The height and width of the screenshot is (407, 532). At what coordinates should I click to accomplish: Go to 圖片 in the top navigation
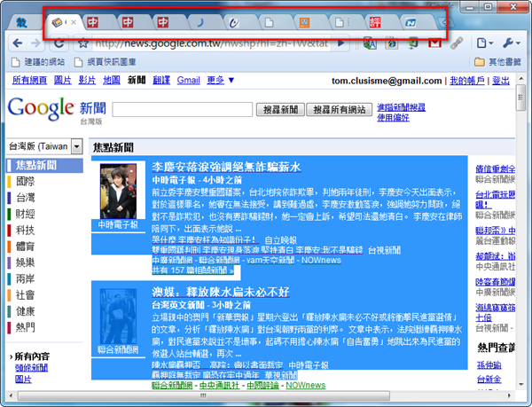(x=63, y=81)
